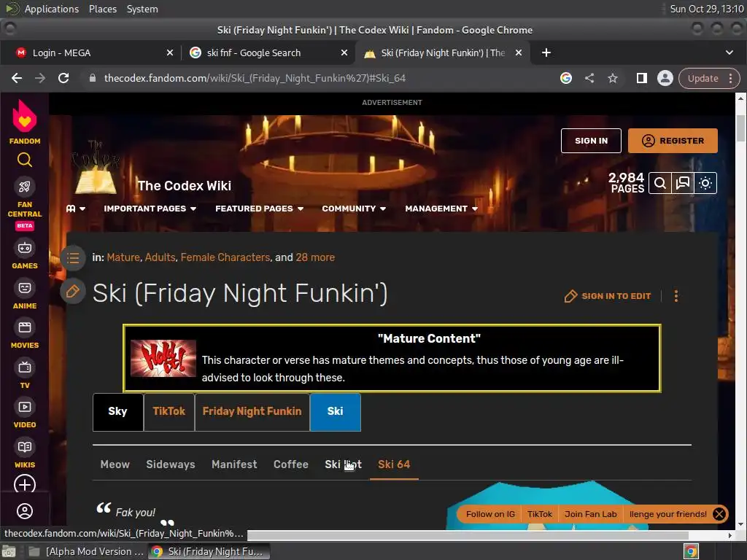The image size is (747, 560).
Task: Close the ski fnf Google Search tab
Action: 344,52
